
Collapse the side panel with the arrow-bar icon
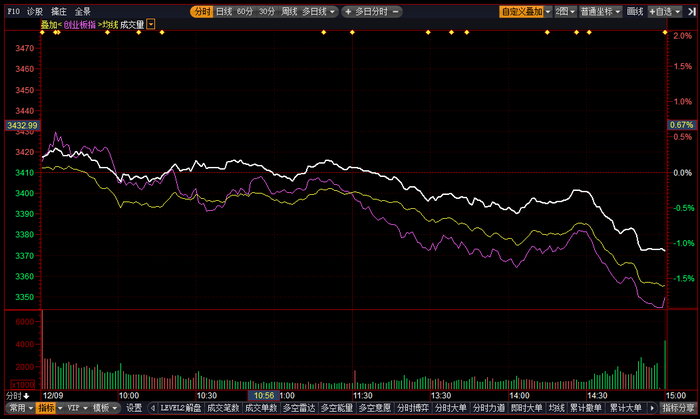click(x=691, y=12)
